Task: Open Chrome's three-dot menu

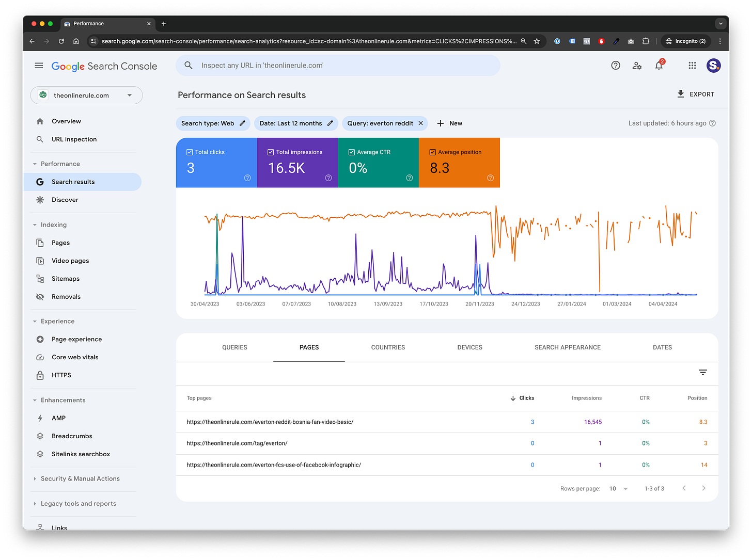Action: pyautogui.click(x=720, y=41)
